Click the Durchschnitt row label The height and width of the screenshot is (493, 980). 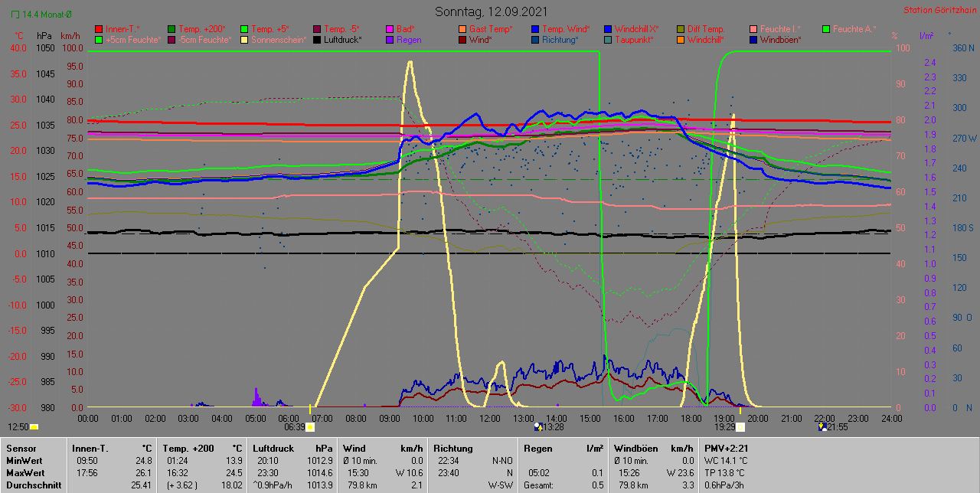click(33, 485)
